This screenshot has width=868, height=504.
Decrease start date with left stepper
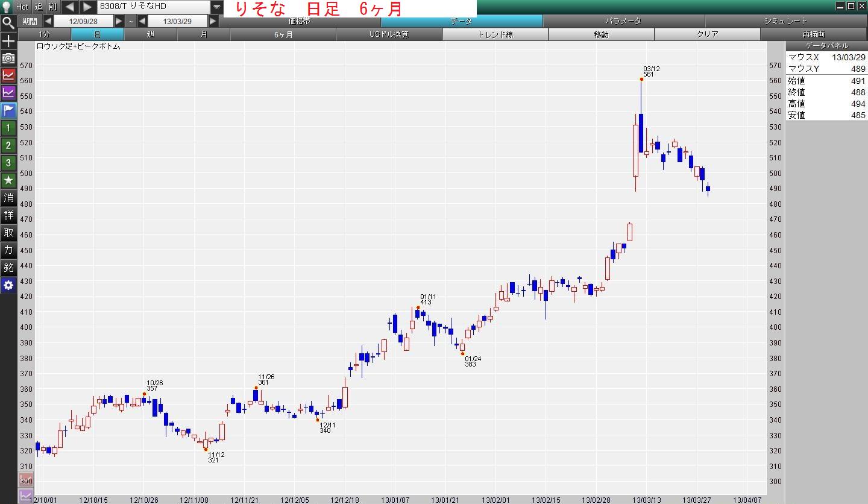[48, 21]
